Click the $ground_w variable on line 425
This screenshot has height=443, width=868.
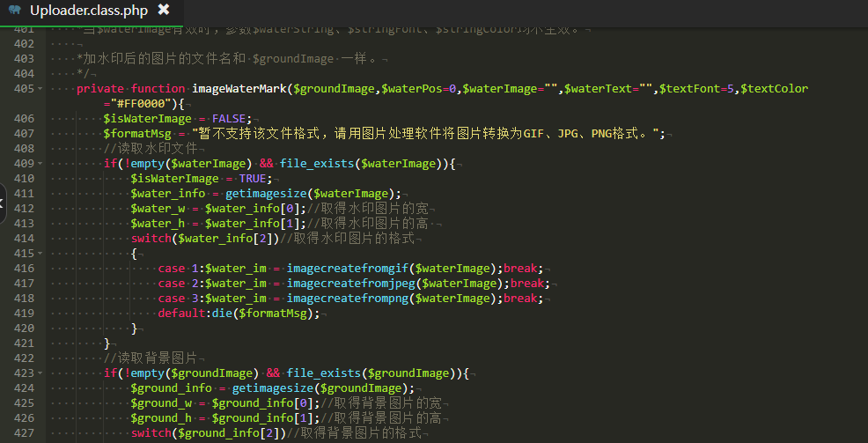click(x=161, y=402)
